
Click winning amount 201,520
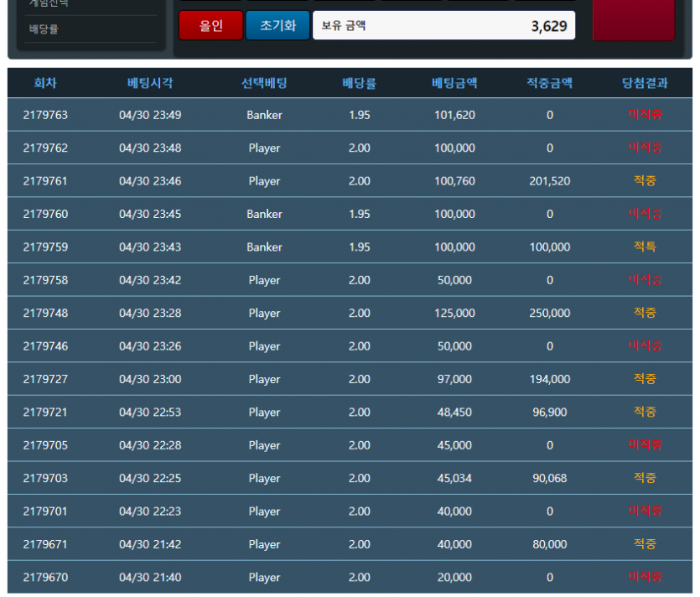click(x=549, y=181)
